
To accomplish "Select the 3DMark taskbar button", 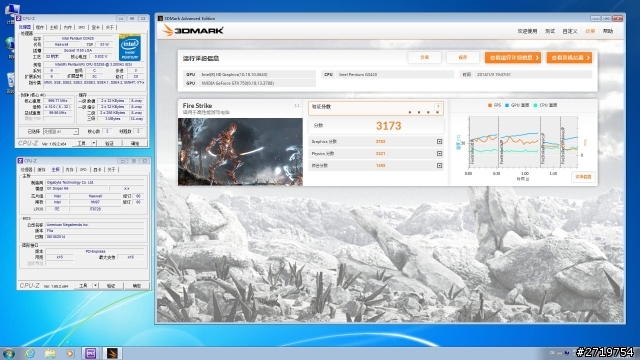I will tap(112, 353).
